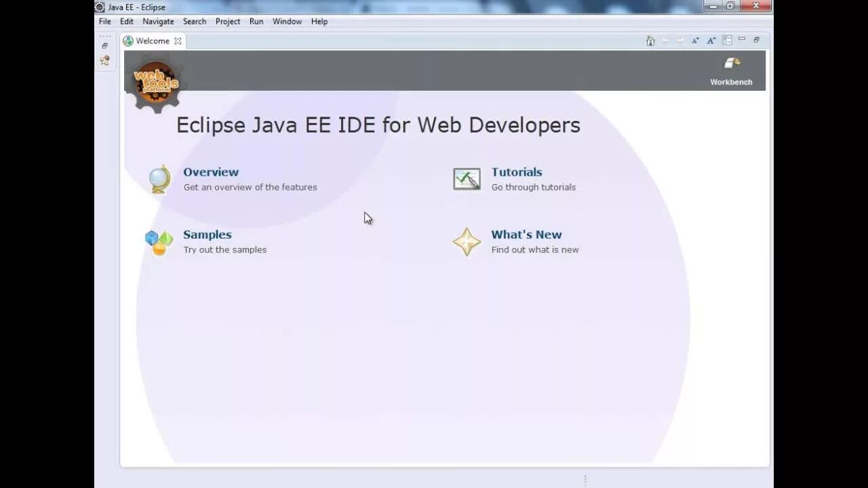Screen dimensions: 868x488
Task: Open the Tutorials link
Action: 517,172
